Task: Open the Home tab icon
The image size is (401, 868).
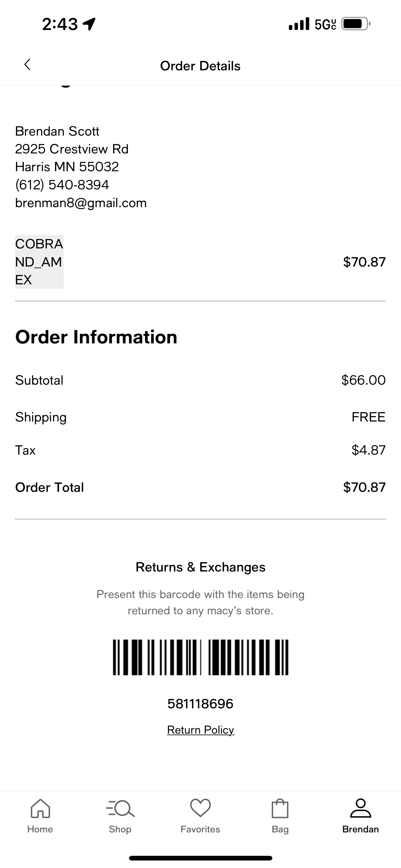Action: 40,808
